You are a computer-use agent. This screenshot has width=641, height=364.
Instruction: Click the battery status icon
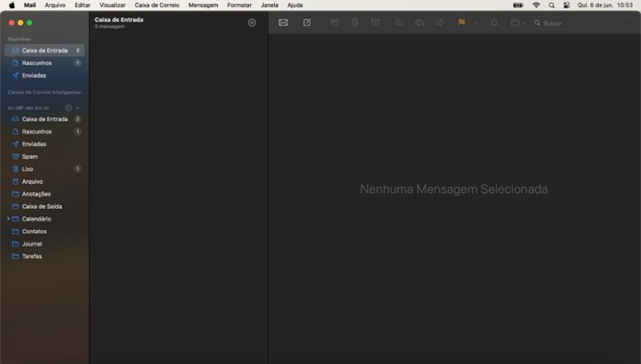(519, 6)
